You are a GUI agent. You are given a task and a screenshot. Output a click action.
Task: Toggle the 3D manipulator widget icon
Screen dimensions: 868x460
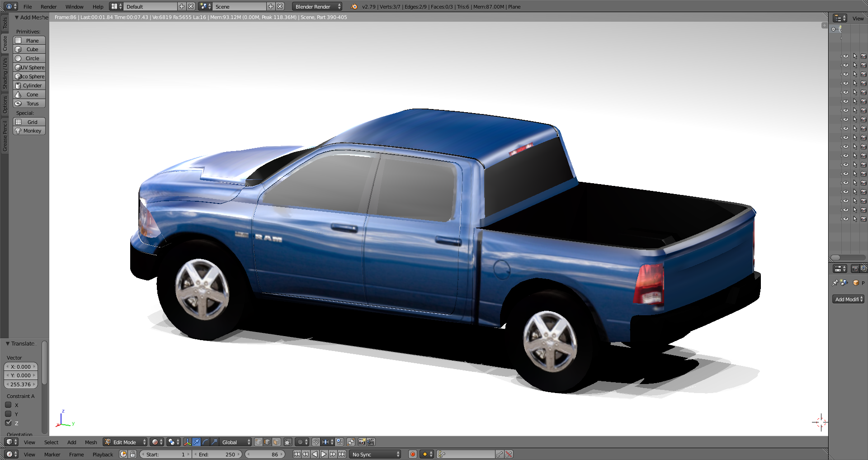[187, 442]
